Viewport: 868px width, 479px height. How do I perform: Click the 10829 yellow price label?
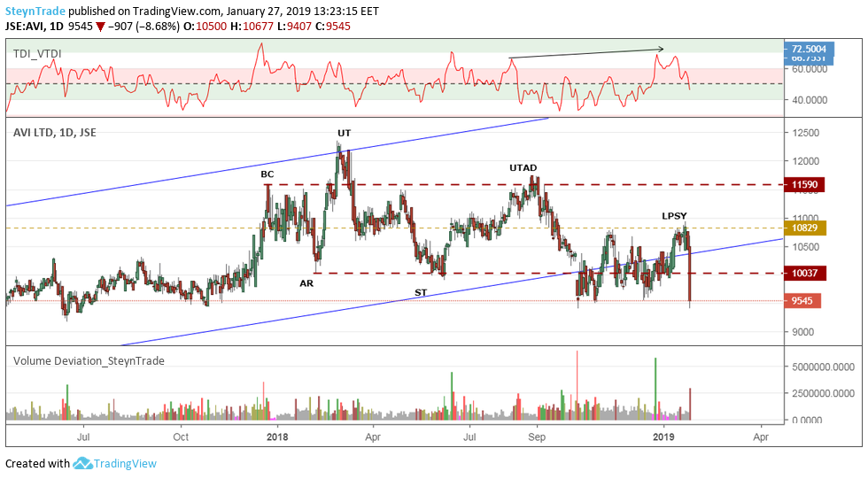pos(805,228)
